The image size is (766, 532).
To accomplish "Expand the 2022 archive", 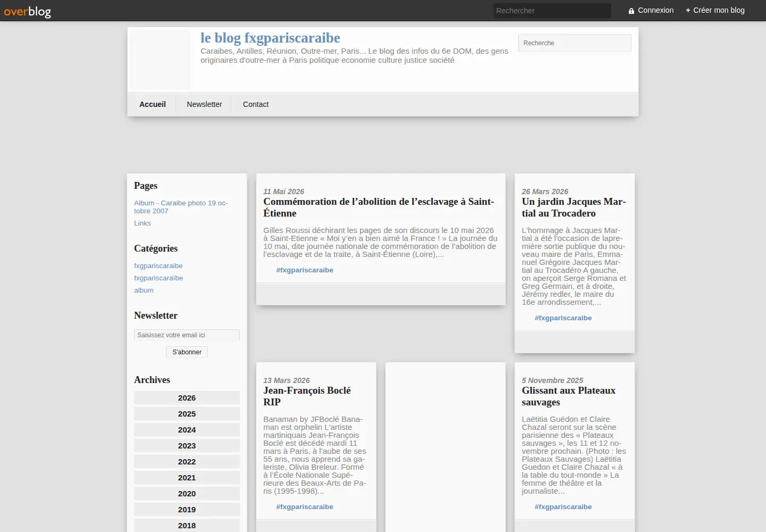I will pyautogui.click(x=187, y=462).
